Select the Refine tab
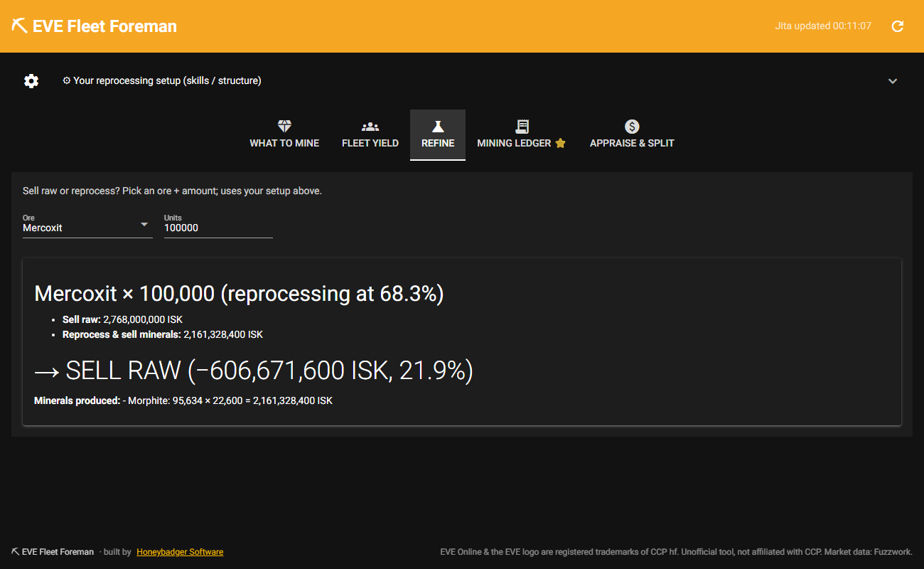This screenshot has width=924, height=569. 438,135
